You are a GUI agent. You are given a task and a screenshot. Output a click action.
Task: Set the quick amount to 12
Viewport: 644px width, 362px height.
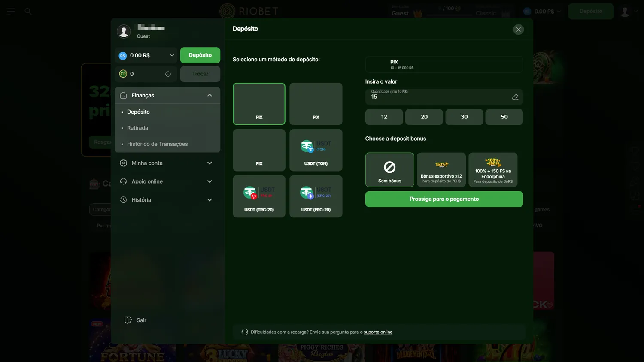(384, 117)
